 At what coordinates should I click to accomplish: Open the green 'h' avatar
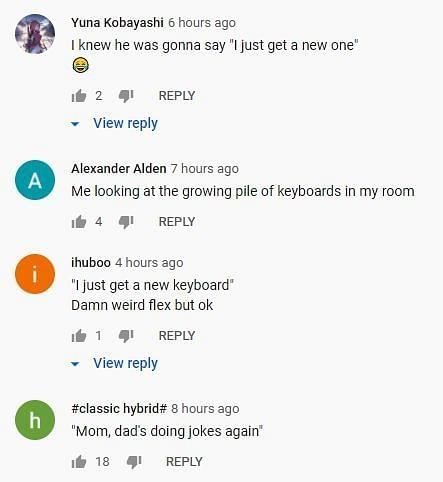click(35, 420)
